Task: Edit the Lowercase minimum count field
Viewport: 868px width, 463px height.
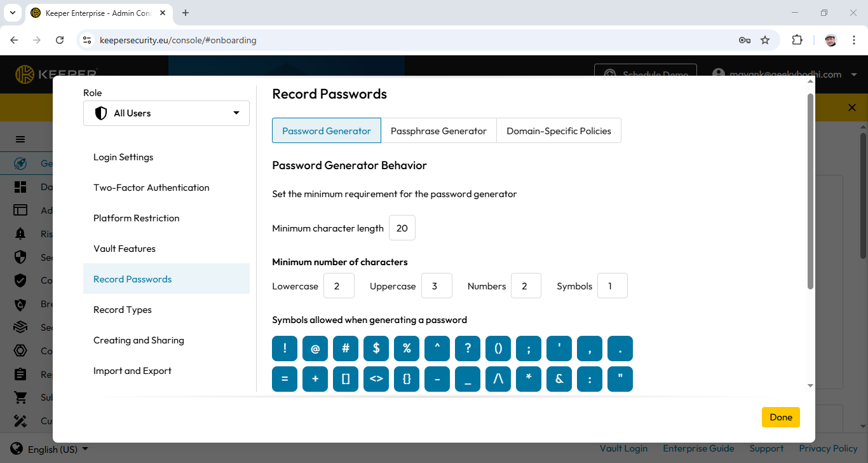Action: (339, 286)
